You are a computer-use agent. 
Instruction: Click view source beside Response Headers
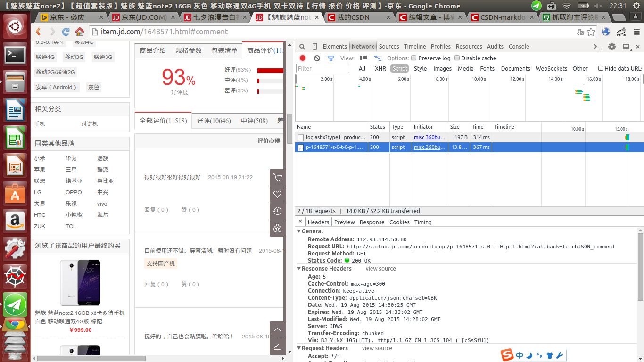click(380, 269)
